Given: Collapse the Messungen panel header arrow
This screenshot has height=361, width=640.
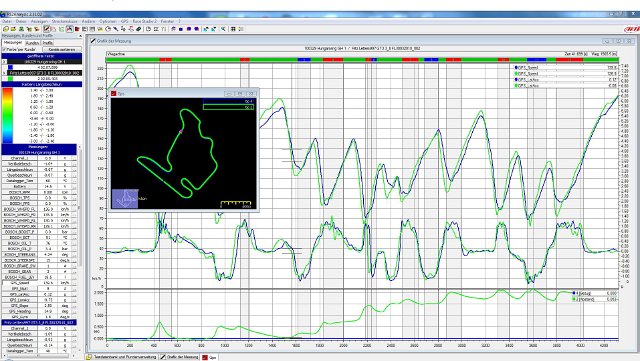Looking at the screenshot, I should pos(80,36).
